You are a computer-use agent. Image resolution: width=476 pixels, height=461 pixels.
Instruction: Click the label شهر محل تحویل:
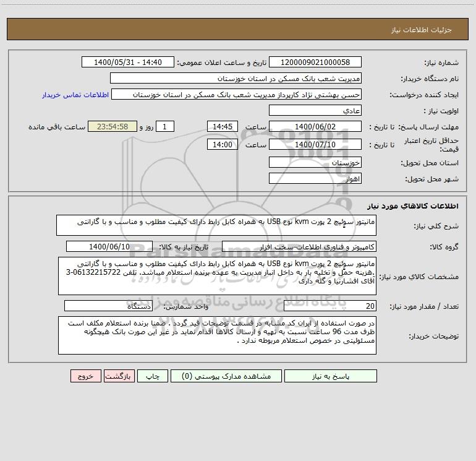click(431, 179)
